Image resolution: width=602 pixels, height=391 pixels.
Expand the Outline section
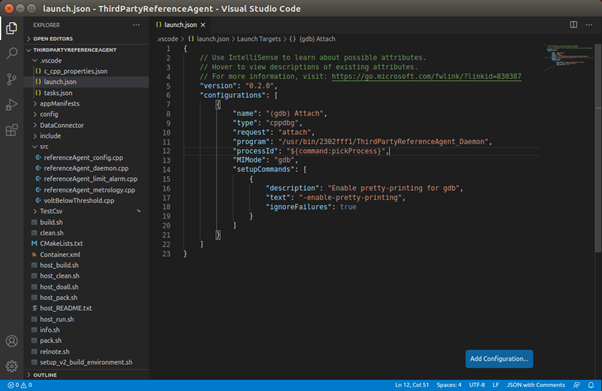86,375
